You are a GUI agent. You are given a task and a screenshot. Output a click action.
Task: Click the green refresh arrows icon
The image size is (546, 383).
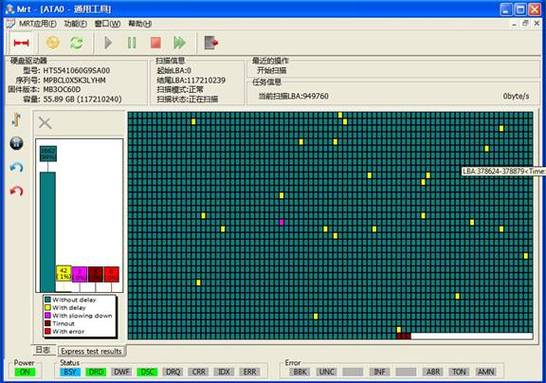pos(77,43)
